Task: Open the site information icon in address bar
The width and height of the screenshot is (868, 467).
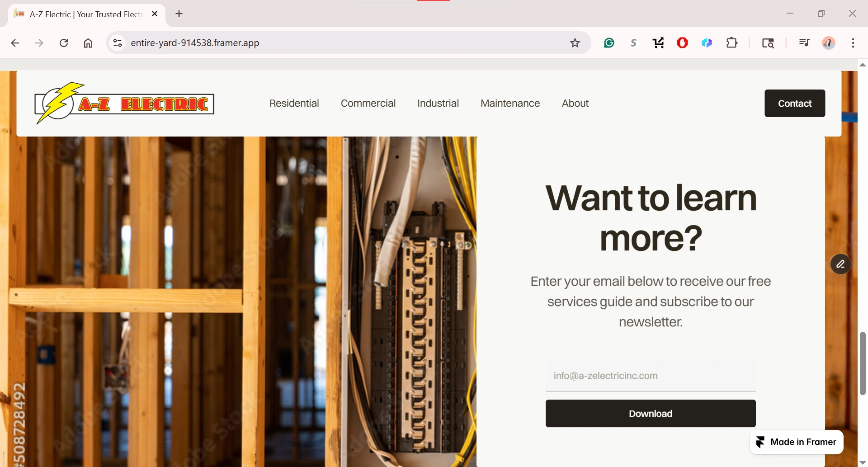Action: 118,43
